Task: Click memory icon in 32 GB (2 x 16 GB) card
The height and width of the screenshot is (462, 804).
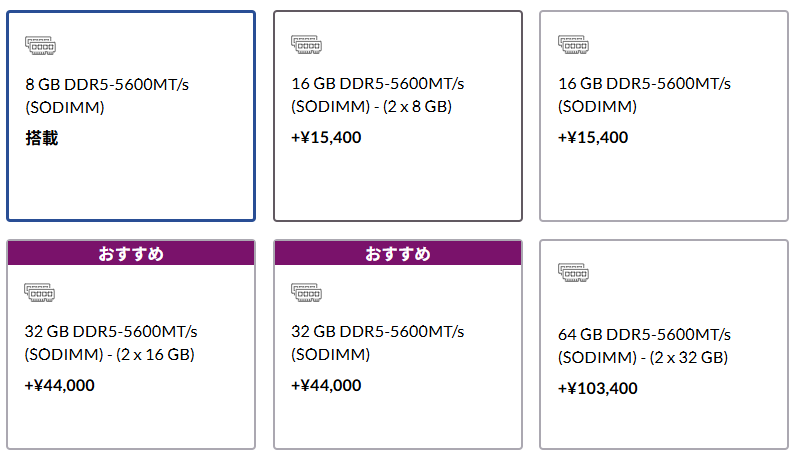Action: coord(39,293)
